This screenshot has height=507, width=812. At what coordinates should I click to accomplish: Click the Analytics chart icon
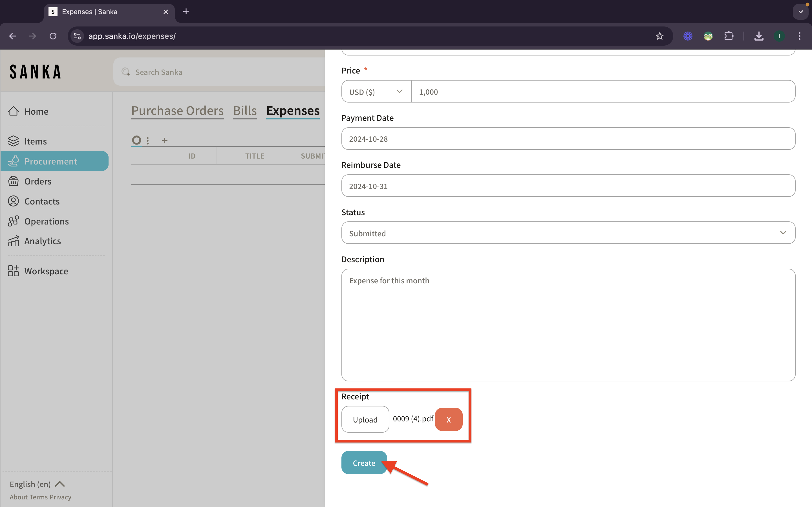(x=14, y=241)
